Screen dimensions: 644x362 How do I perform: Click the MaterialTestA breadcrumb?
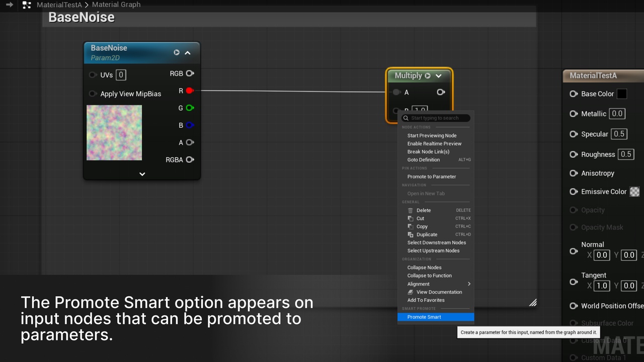pos(59,5)
